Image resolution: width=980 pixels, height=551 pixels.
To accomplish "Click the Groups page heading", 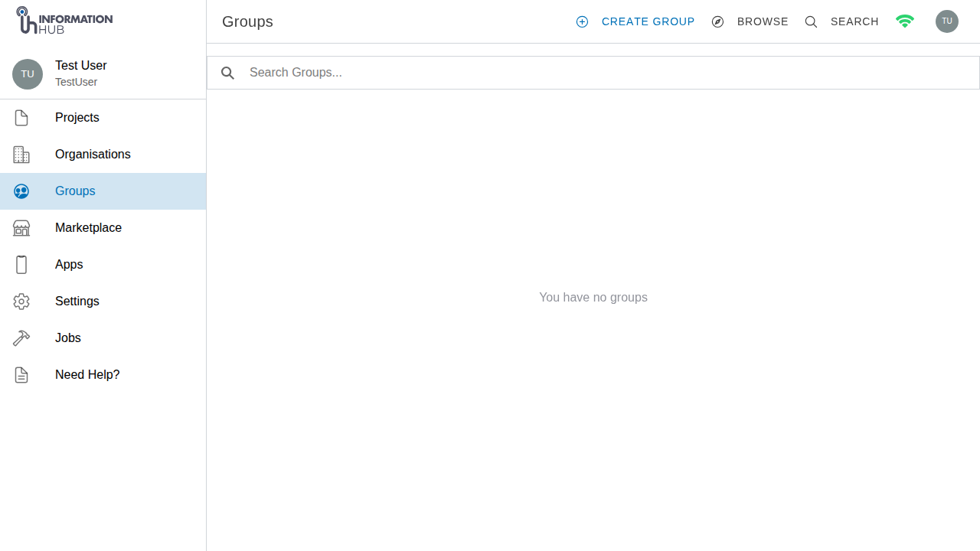I will click(x=247, y=21).
